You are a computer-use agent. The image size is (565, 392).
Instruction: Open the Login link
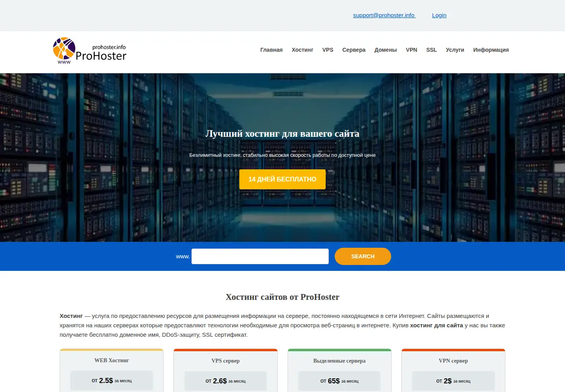439,15
